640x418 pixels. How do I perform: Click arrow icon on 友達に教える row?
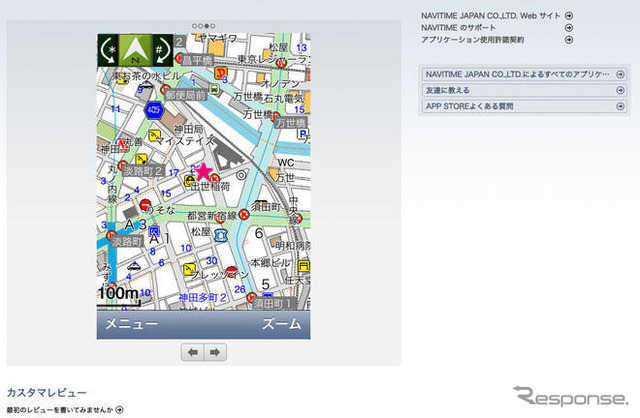pyautogui.click(x=620, y=90)
